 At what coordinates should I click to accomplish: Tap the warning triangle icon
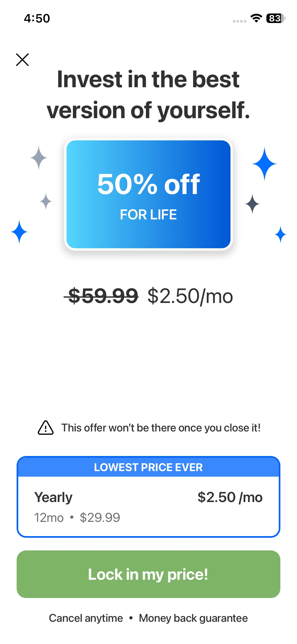click(46, 428)
